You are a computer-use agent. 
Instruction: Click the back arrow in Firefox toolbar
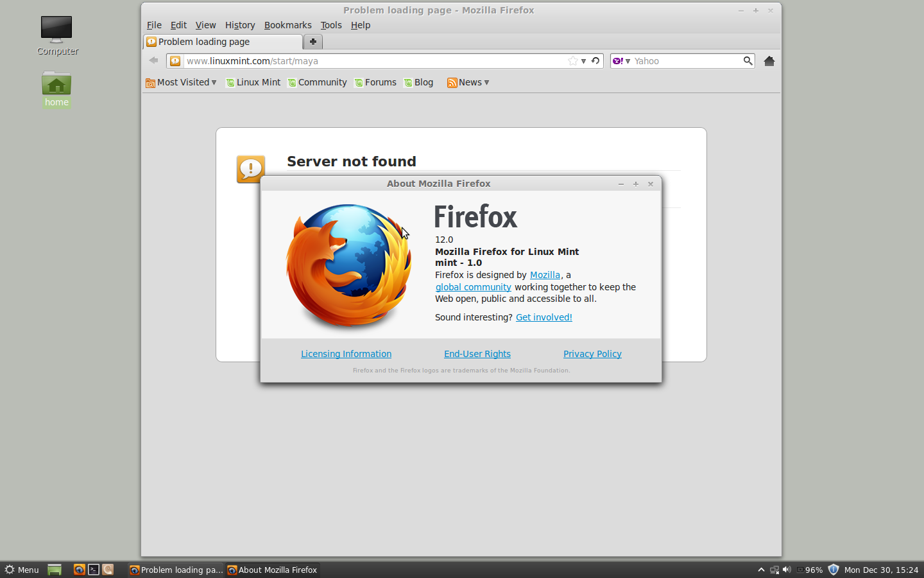pos(153,60)
